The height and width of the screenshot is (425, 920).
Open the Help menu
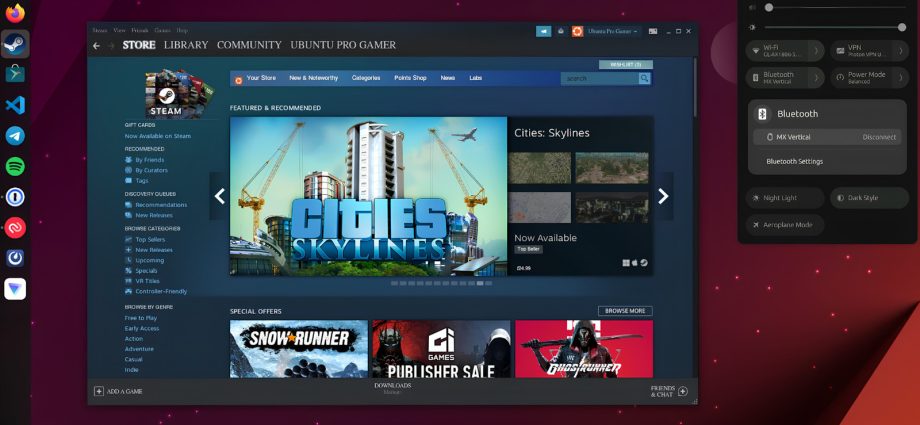[x=182, y=31]
